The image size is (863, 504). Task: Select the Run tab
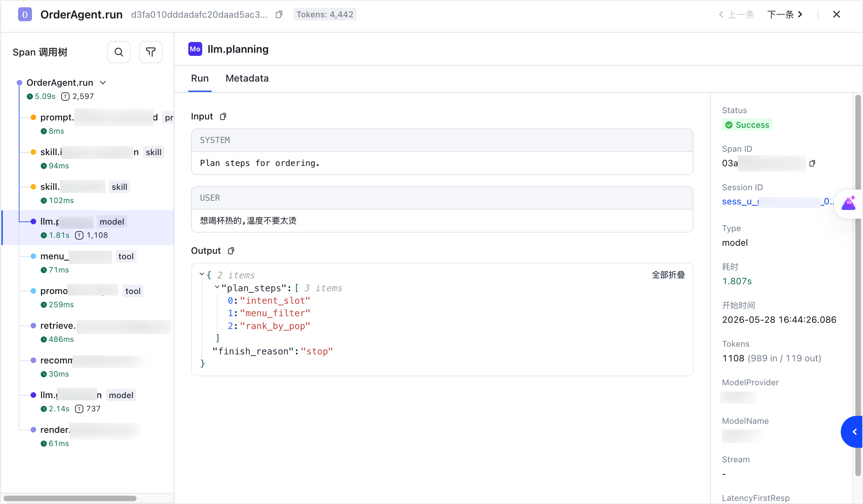pyautogui.click(x=200, y=78)
